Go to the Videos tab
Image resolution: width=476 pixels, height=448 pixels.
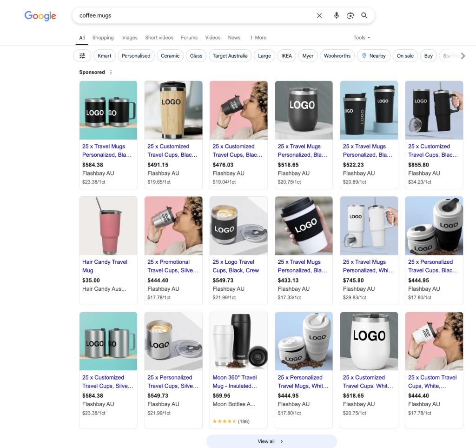213,38
